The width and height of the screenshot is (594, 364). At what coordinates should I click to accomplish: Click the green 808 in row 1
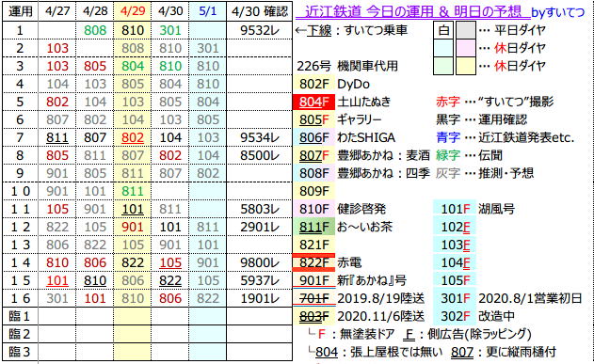pos(95,30)
